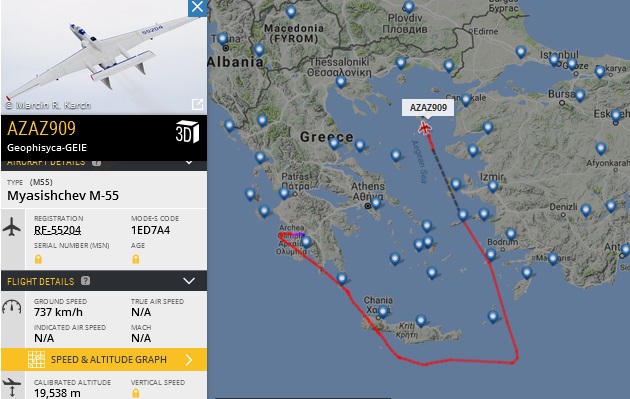This screenshot has height=399, width=630.
Task: Select the airport pin near Izmir
Action: (493, 186)
